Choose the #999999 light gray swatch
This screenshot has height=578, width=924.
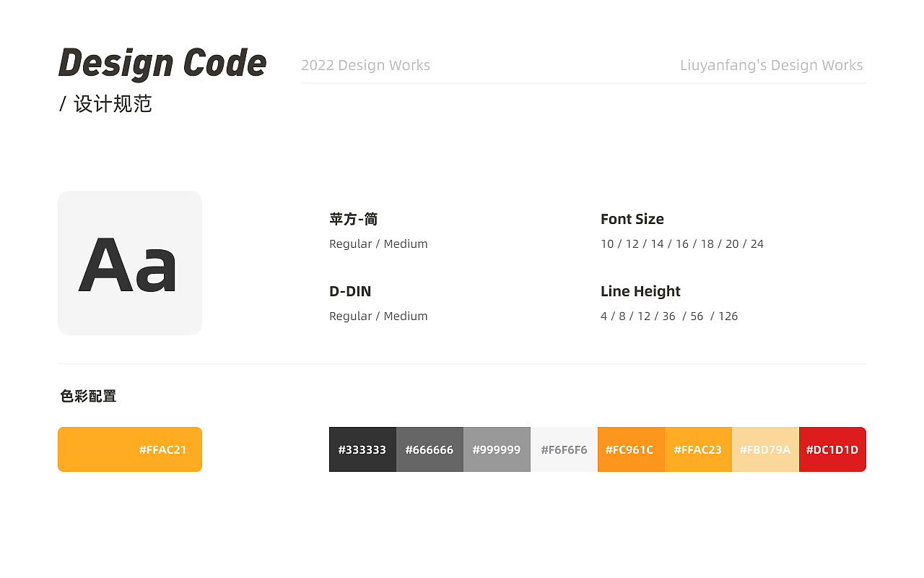click(x=497, y=449)
